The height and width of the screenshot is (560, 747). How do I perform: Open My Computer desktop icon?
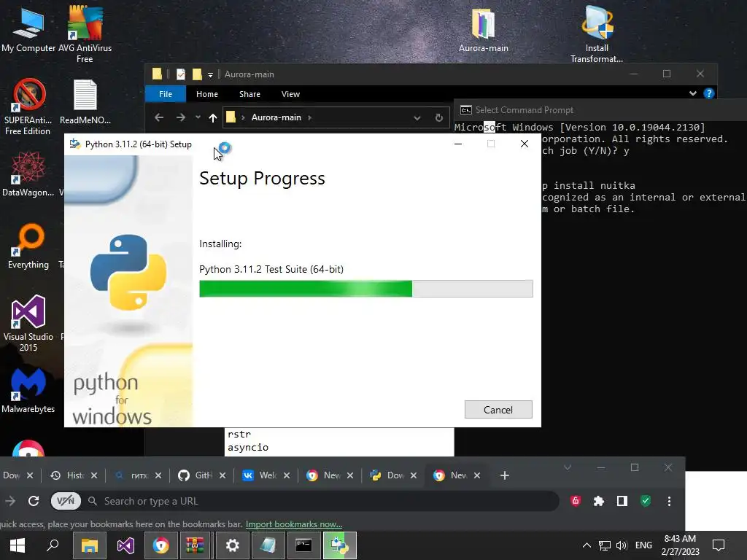pos(28,29)
